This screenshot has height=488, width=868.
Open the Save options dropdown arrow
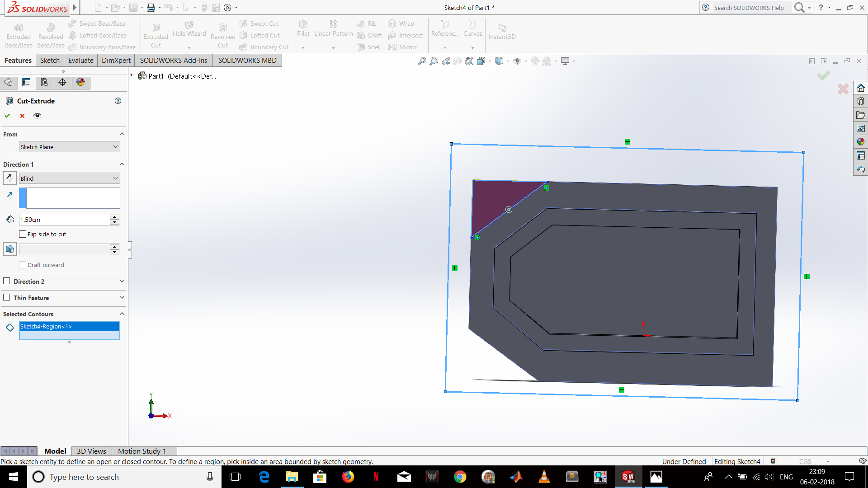[x=142, y=8]
